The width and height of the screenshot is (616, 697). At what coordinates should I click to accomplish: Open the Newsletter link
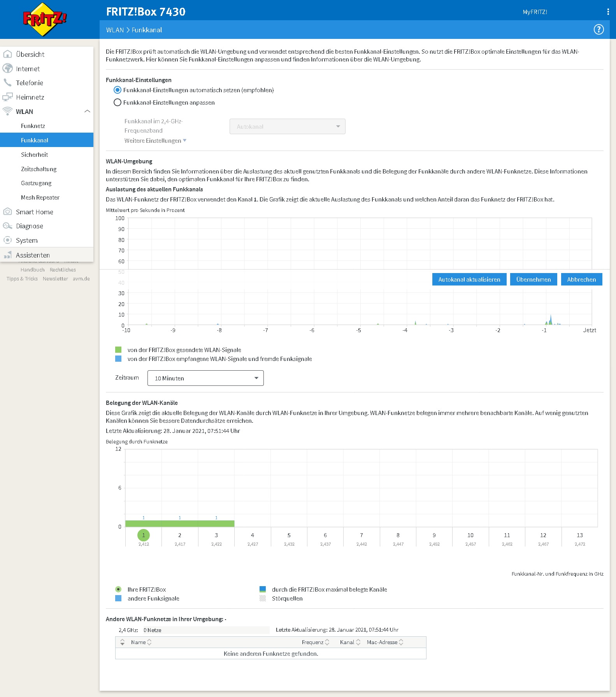pyautogui.click(x=55, y=278)
